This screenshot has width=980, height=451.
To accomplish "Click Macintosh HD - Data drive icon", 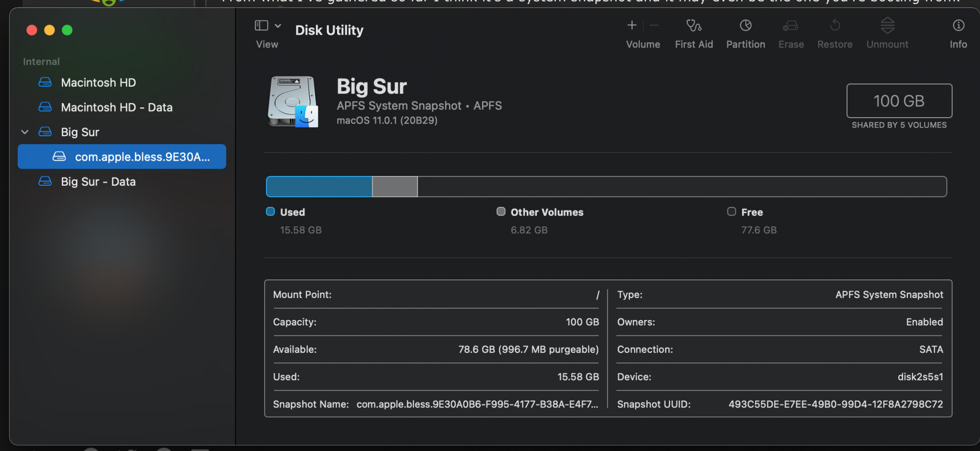I will [x=45, y=107].
